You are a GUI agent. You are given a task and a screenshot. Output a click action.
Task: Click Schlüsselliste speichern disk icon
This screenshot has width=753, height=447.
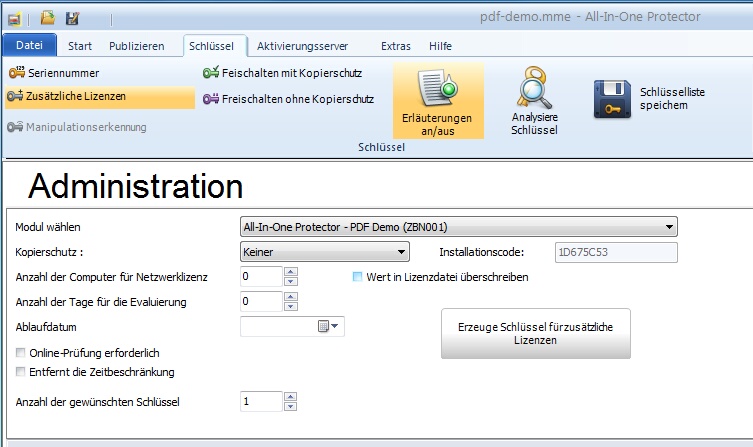point(612,100)
